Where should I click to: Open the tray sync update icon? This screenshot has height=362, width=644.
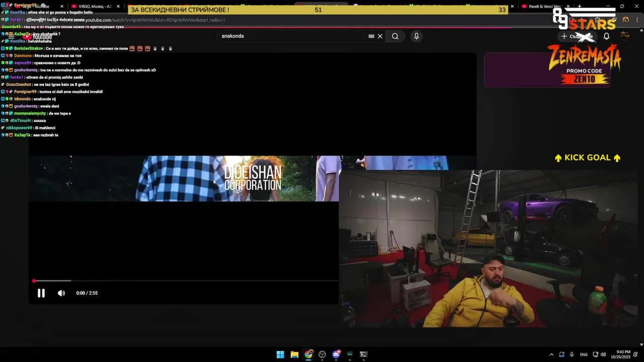tap(561, 354)
